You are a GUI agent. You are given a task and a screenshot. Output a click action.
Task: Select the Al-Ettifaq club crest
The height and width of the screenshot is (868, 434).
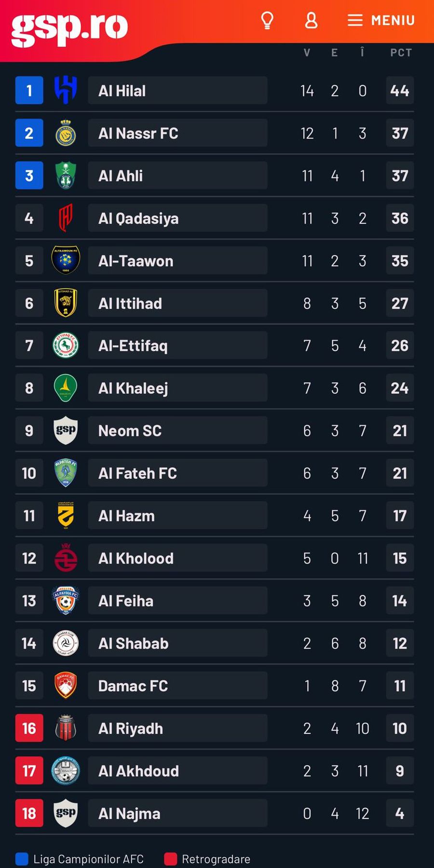click(x=66, y=345)
